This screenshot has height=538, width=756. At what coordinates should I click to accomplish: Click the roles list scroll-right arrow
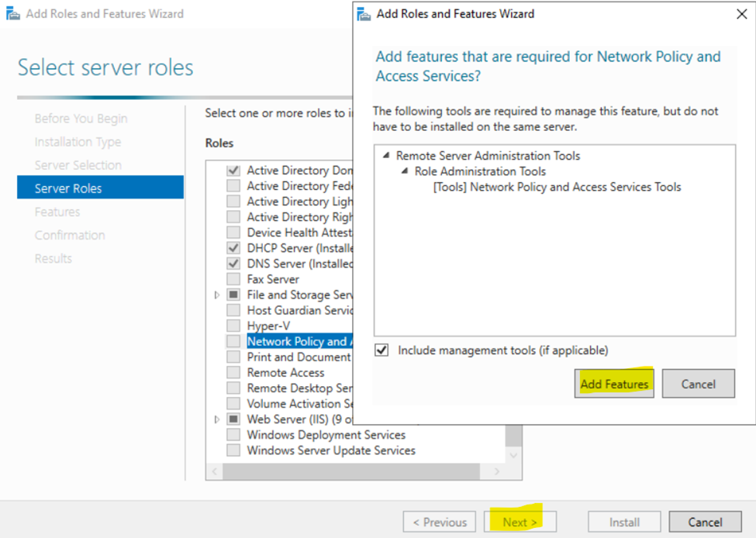(x=497, y=471)
